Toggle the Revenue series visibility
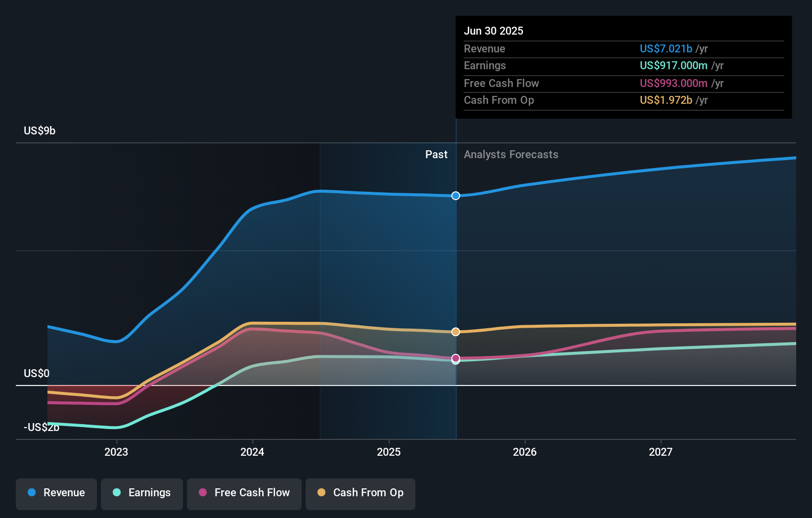 pyautogui.click(x=56, y=494)
